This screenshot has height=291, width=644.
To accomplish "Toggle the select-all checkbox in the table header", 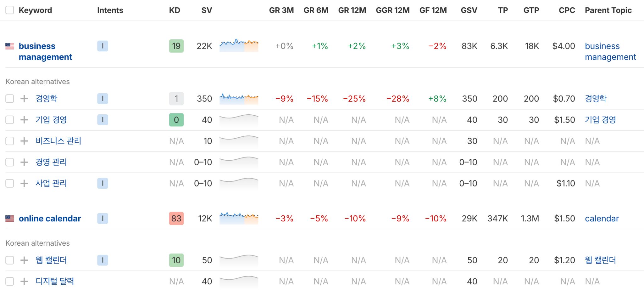I will pos(9,10).
